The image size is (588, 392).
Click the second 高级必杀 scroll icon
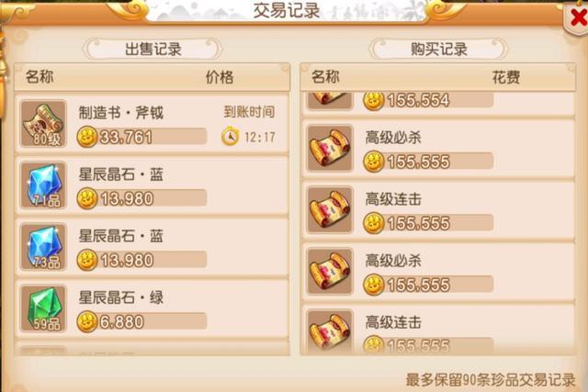tap(330, 271)
